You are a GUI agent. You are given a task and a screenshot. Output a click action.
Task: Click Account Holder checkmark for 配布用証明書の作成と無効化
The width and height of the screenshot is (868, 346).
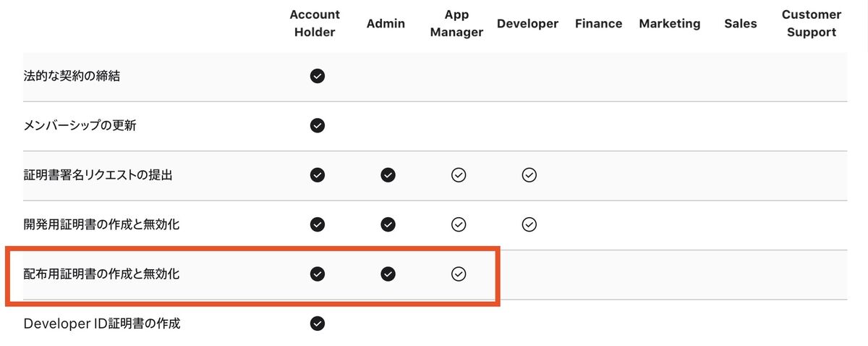click(317, 274)
